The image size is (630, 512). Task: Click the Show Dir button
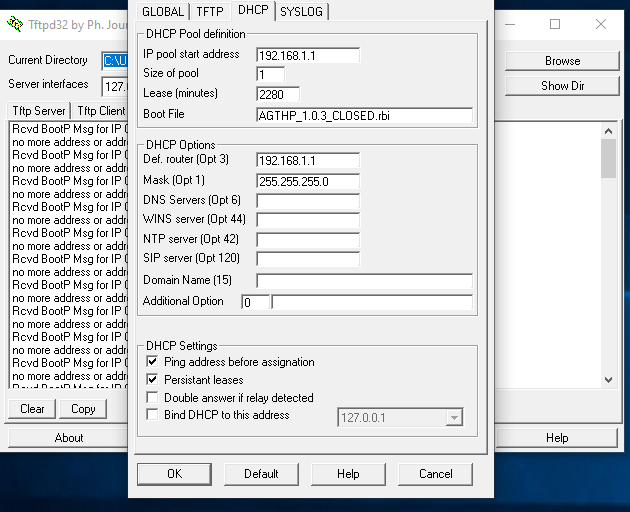point(562,86)
